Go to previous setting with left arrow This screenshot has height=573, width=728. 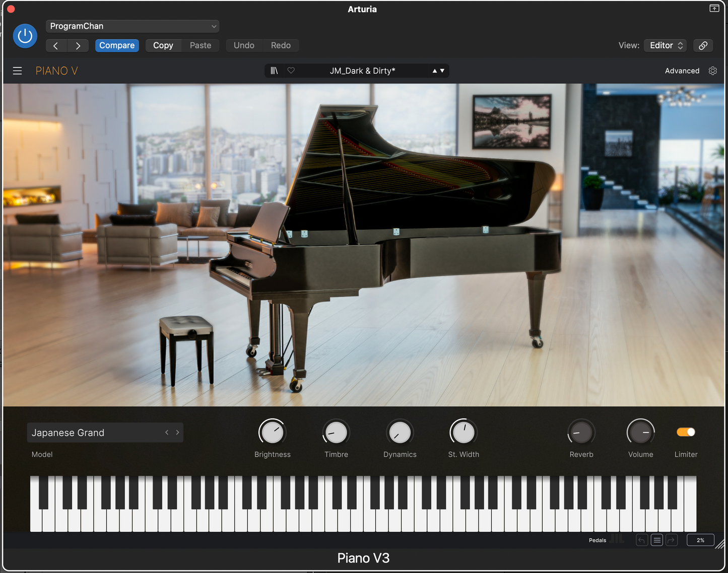tap(56, 45)
